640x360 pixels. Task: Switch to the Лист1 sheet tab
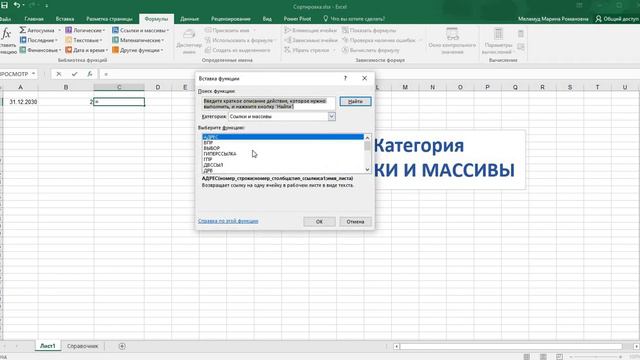coord(48,346)
